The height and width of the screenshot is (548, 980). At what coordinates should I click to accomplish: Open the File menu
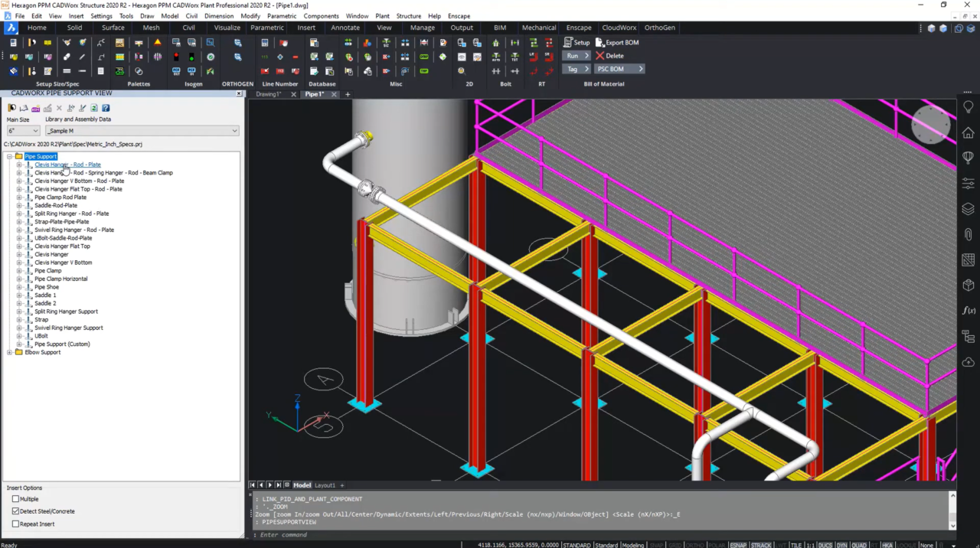pyautogui.click(x=19, y=15)
